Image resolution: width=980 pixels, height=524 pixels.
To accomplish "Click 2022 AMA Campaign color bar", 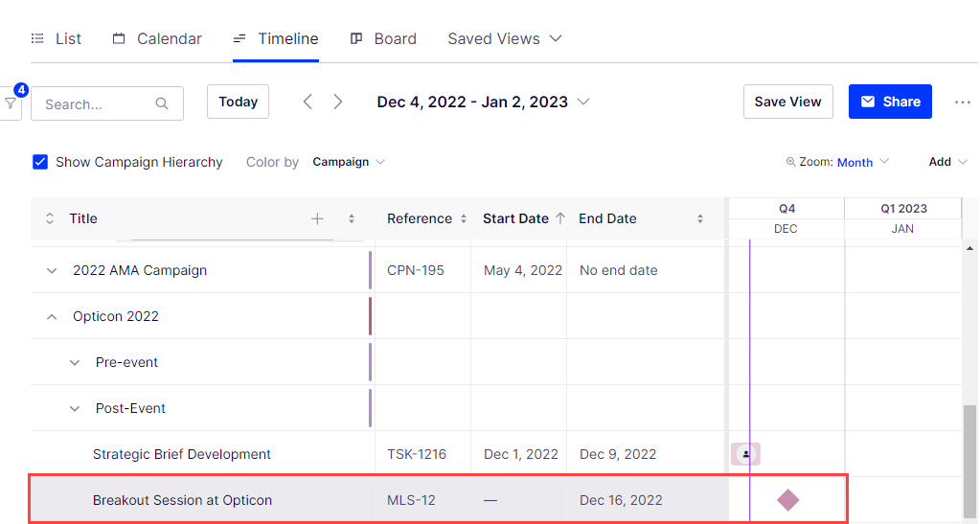I will point(370,270).
